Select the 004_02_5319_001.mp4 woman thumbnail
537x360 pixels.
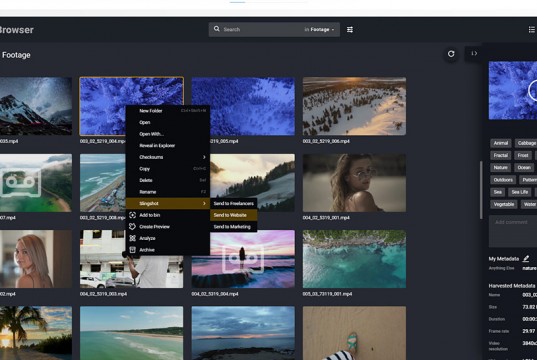pyautogui.click(x=354, y=183)
